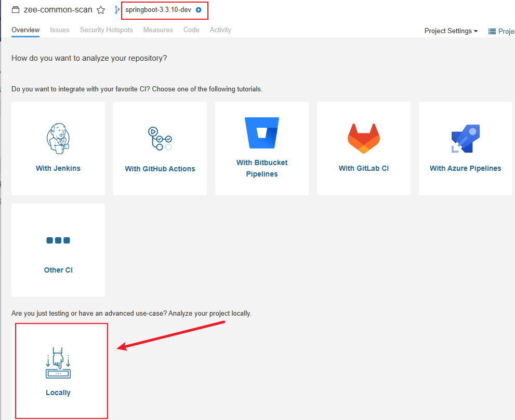Select the Code tab
The height and width of the screenshot is (420, 515).
pos(191,30)
